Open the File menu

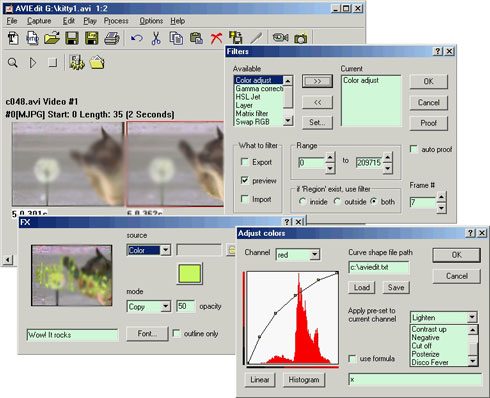pos(12,21)
